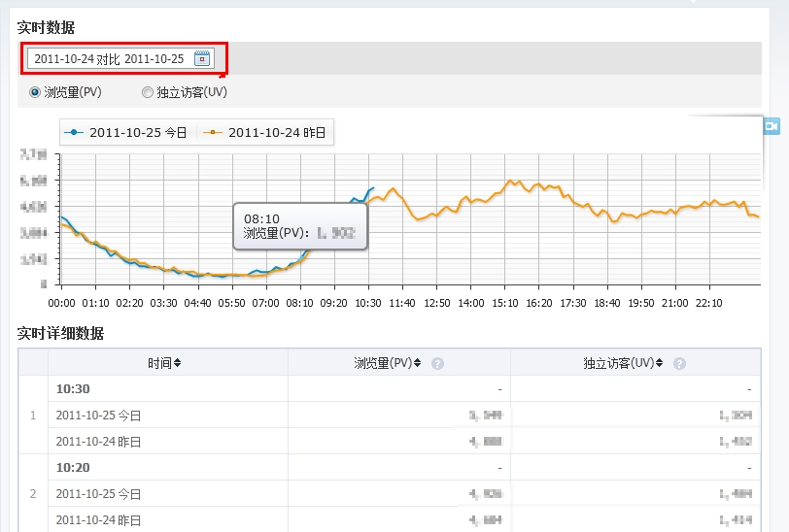This screenshot has width=789, height=532.
Task: Click the 22:10 x-axis label
Action: [x=708, y=303]
